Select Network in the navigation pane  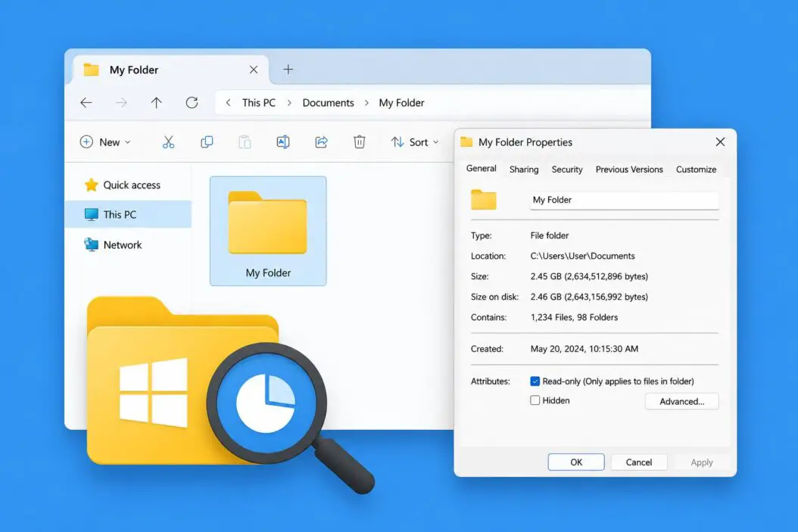(128, 244)
